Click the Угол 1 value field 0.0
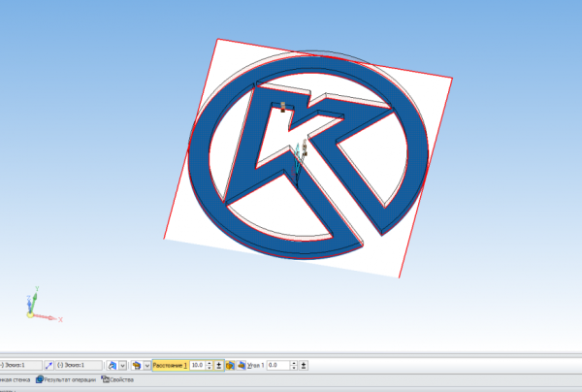The width and height of the screenshot is (582, 392). click(x=278, y=365)
